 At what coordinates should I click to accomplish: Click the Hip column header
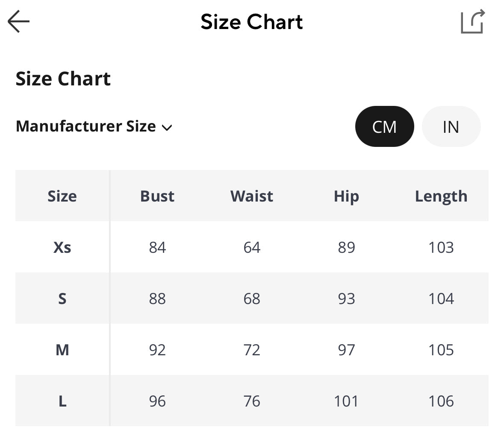tap(346, 196)
